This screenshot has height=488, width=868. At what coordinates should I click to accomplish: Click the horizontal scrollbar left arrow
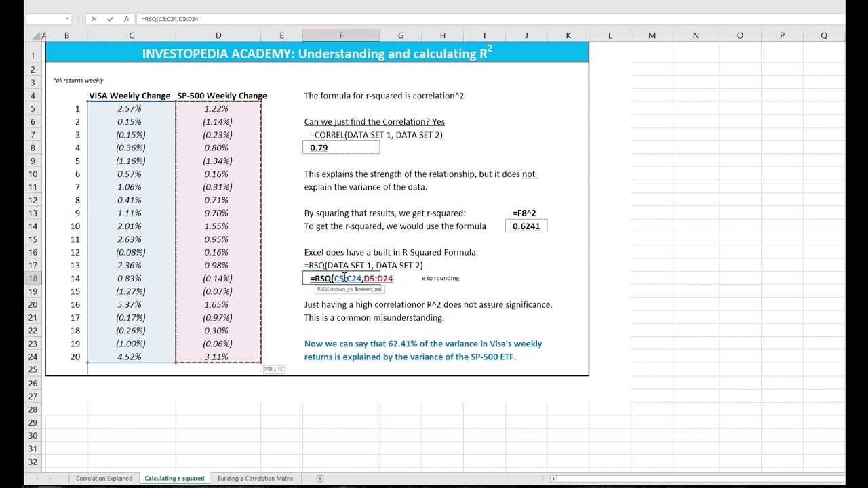click(x=554, y=479)
